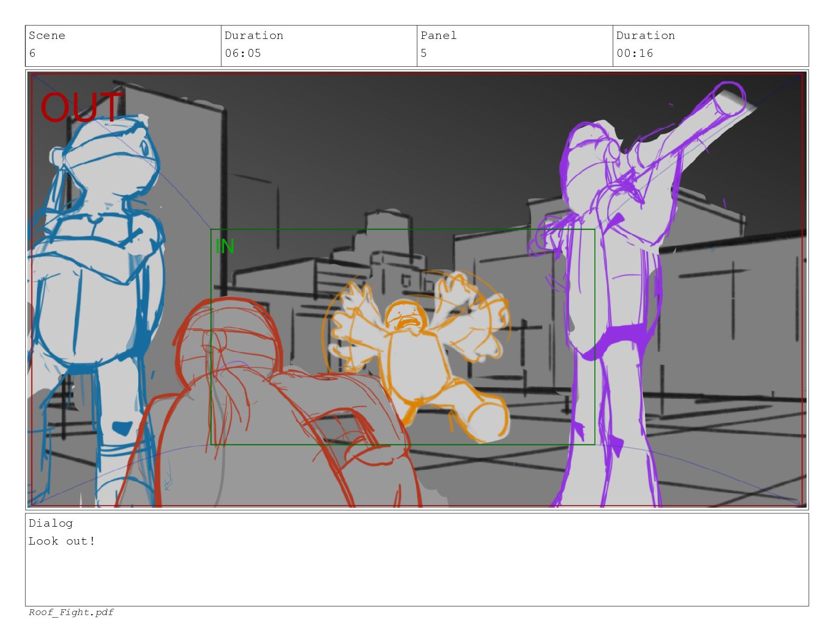Click the red OUT camera label
This screenshot has width=834, height=644.
pos(82,107)
